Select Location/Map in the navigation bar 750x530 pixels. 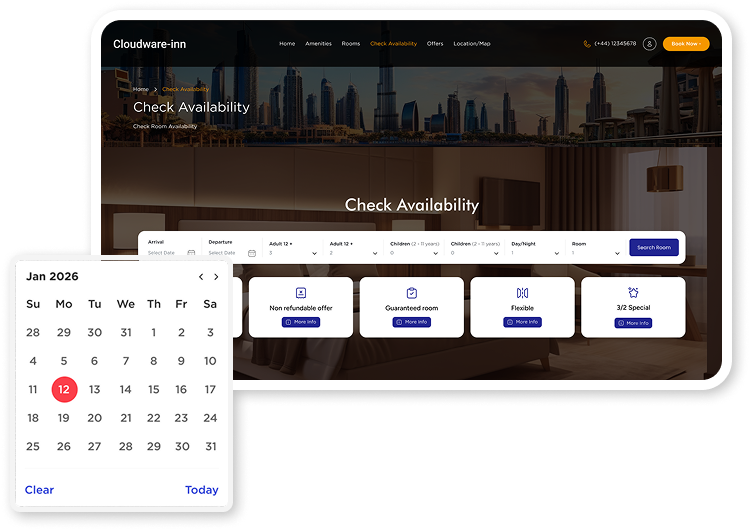(x=472, y=44)
